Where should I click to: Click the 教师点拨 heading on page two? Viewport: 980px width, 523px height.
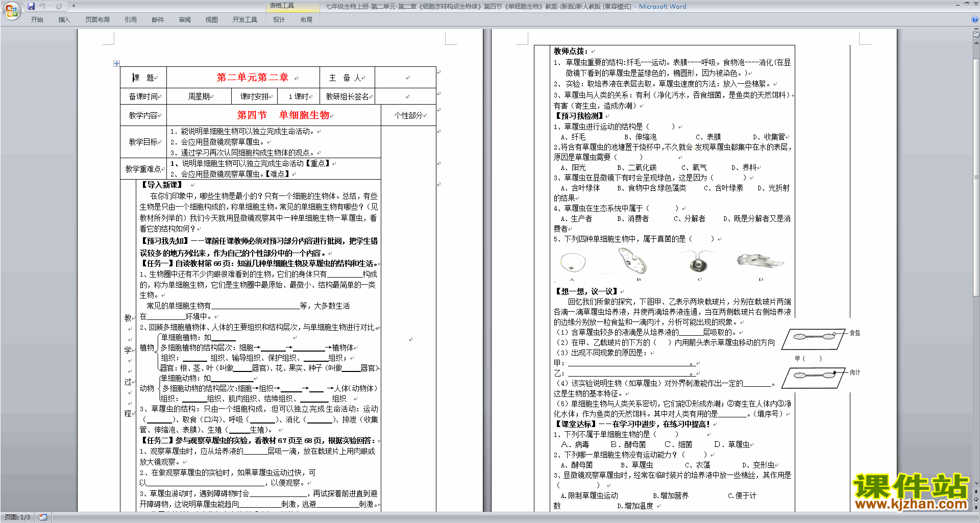click(x=570, y=51)
